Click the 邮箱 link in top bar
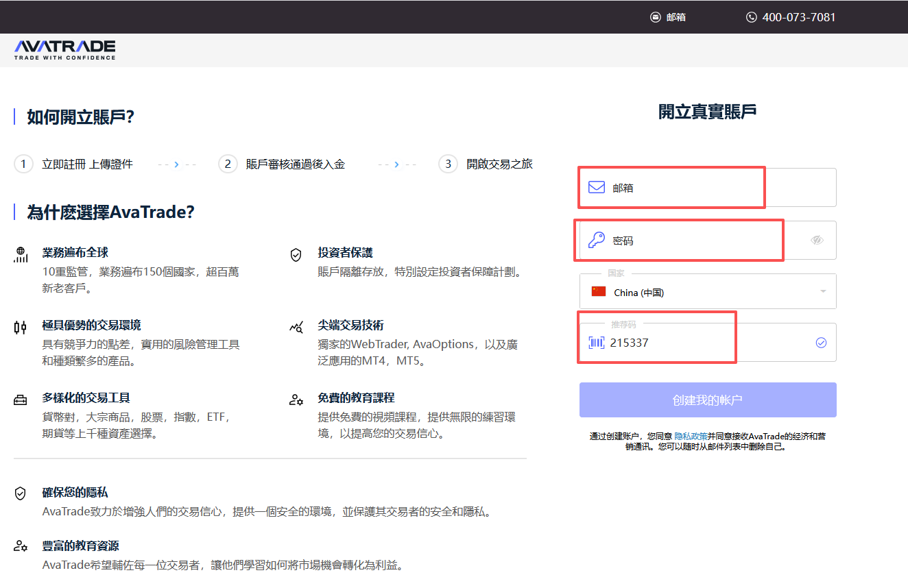Screen dimensions: 908x588 pyautogui.click(x=676, y=17)
